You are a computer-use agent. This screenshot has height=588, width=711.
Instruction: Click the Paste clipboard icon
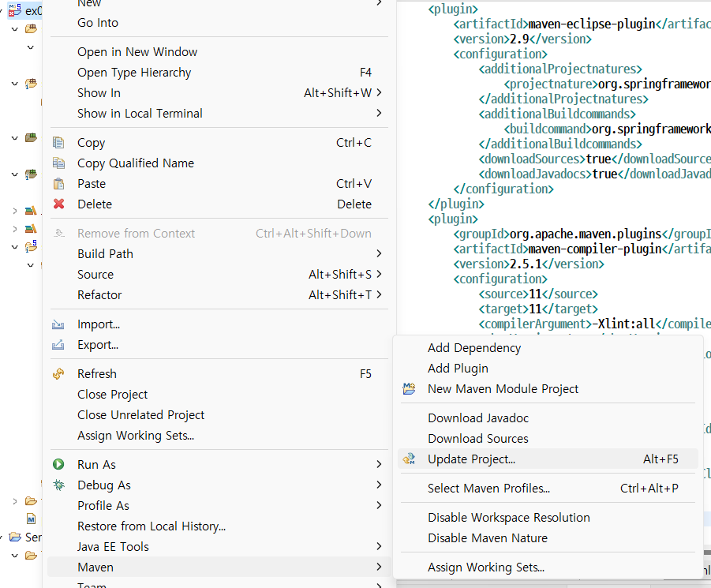[58, 184]
